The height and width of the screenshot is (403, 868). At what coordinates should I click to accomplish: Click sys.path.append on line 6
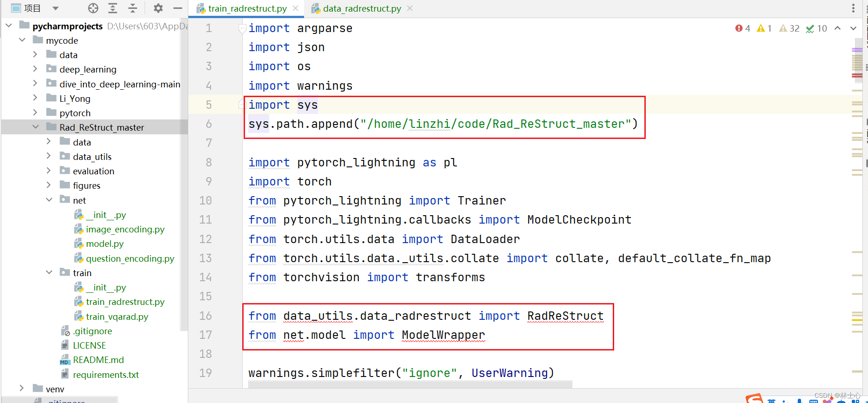point(301,124)
